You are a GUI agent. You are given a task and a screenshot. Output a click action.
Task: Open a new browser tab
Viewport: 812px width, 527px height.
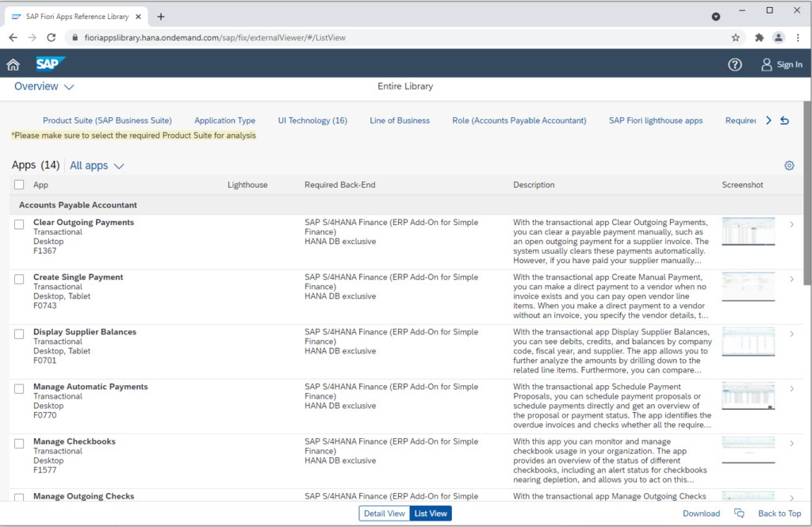pos(161,17)
